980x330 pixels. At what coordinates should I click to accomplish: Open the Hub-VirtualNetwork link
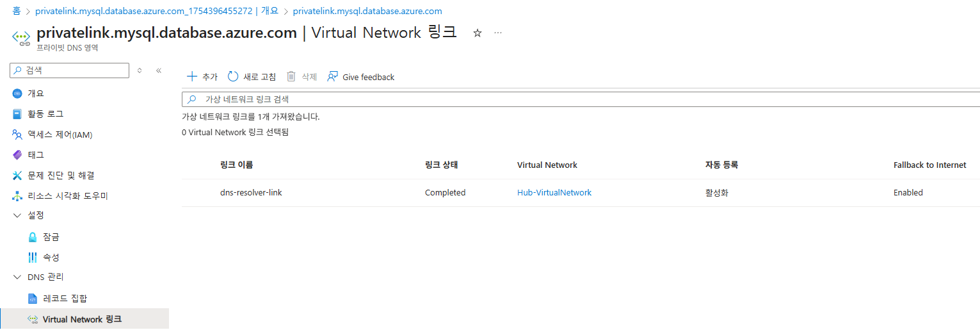[x=554, y=193]
